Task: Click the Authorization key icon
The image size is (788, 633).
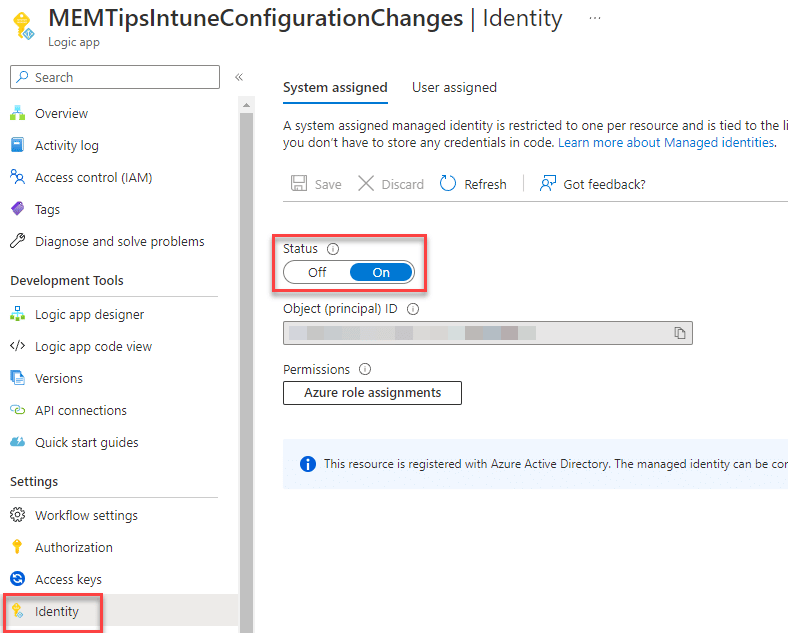Action: [x=18, y=547]
